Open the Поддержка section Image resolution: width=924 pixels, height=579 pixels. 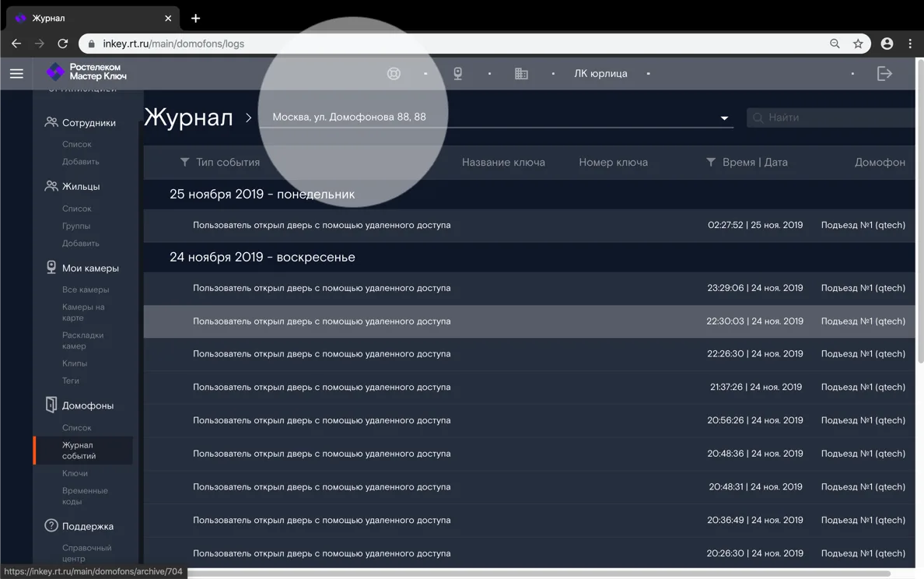coord(88,526)
